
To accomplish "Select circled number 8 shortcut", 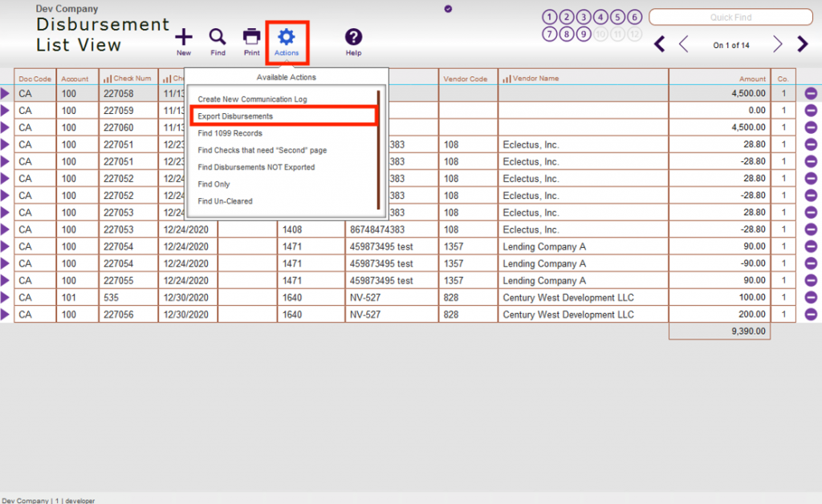I will 566,35.
